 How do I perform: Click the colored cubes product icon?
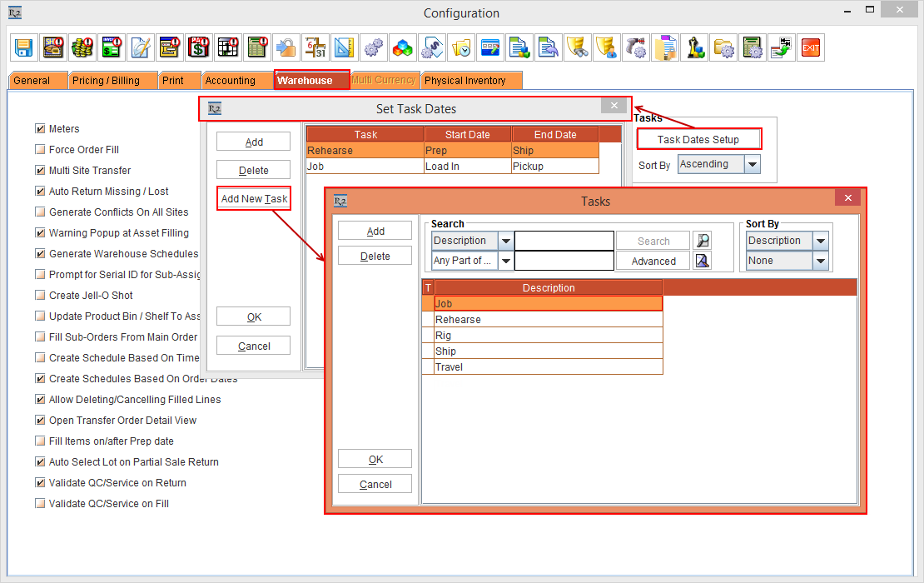[x=403, y=47]
